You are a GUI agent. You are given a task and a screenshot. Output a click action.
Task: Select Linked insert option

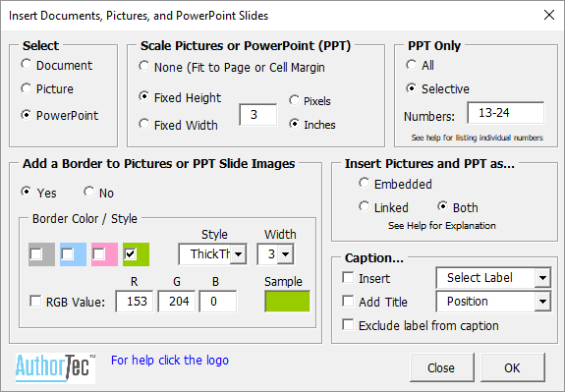[x=364, y=207]
